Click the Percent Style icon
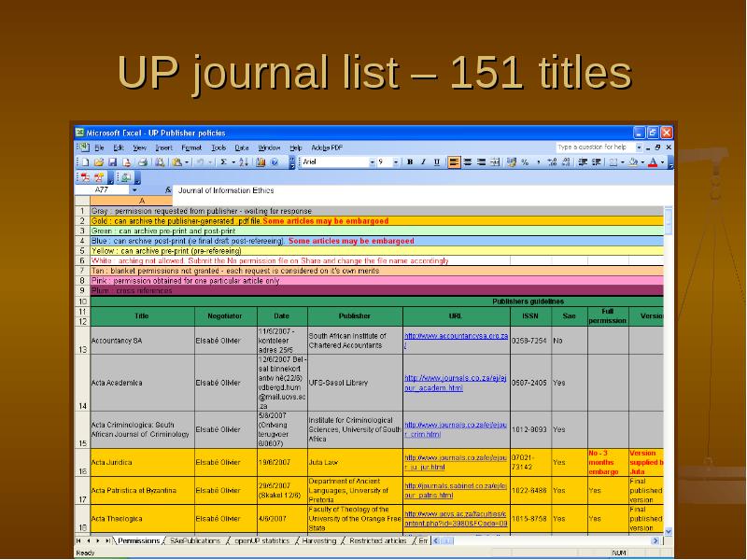Viewport: 747px width, 560px height. [525, 162]
